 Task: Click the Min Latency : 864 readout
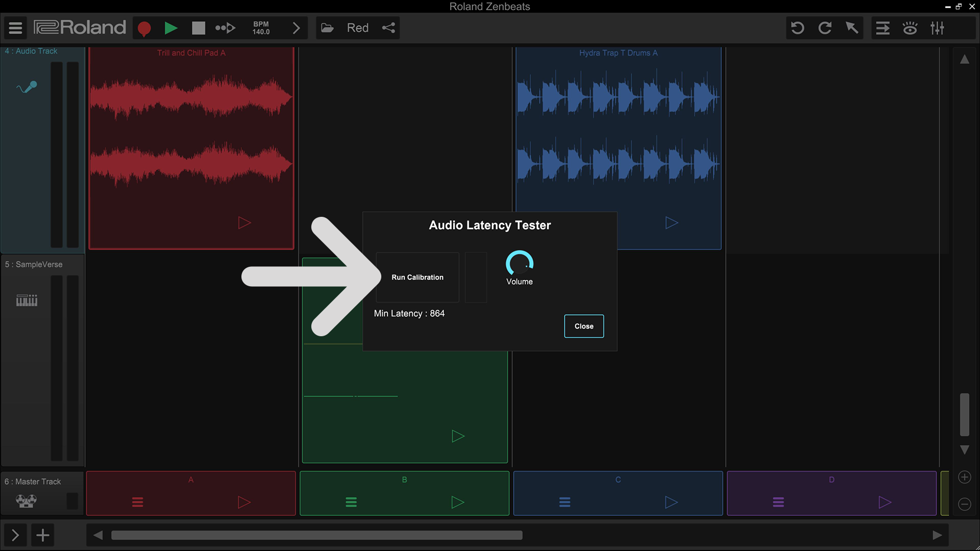pyautogui.click(x=409, y=313)
